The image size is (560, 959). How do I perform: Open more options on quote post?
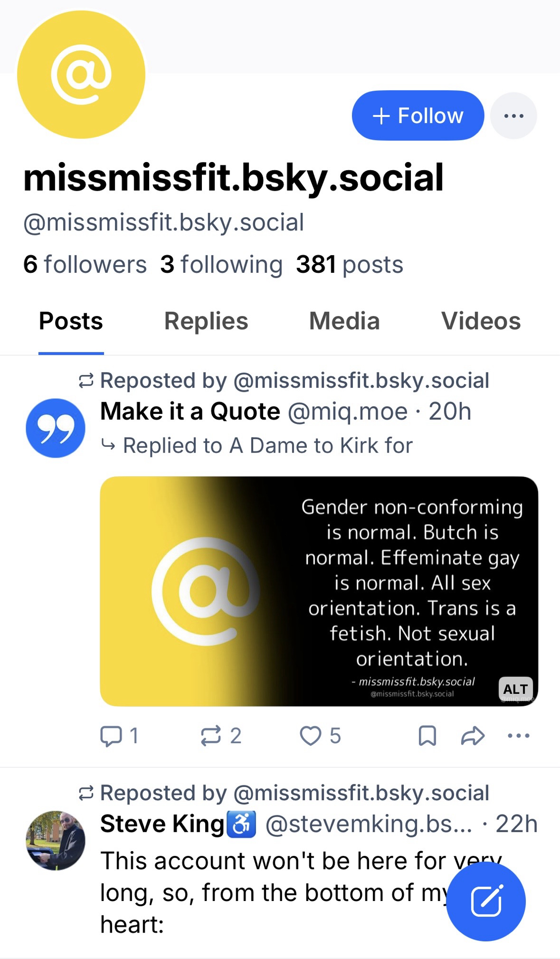point(518,736)
